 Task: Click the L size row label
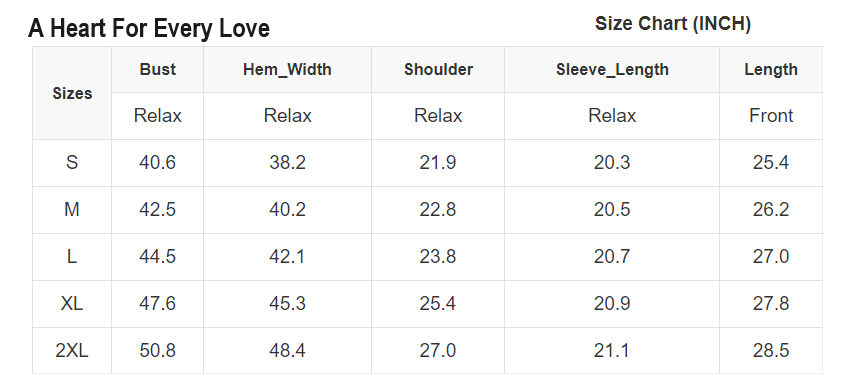(72, 257)
